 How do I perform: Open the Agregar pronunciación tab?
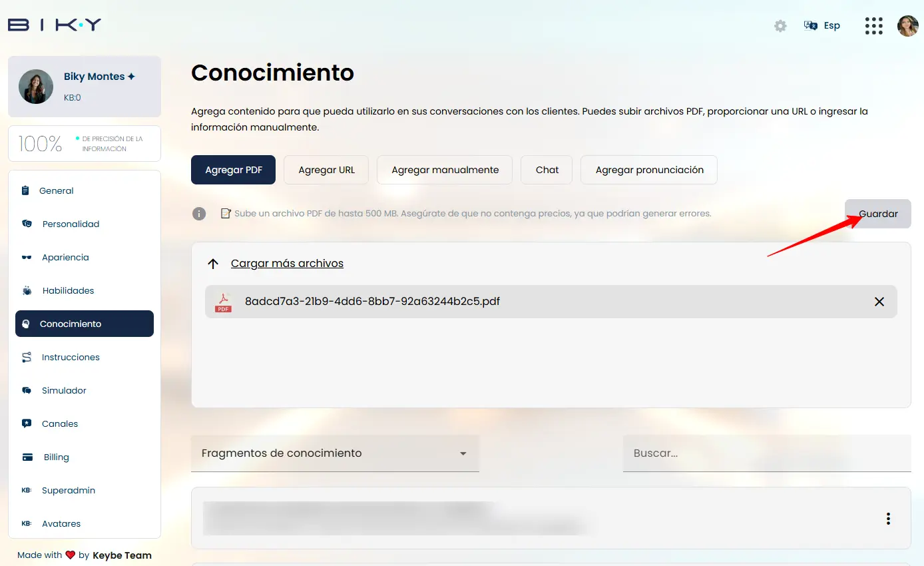(x=649, y=170)
